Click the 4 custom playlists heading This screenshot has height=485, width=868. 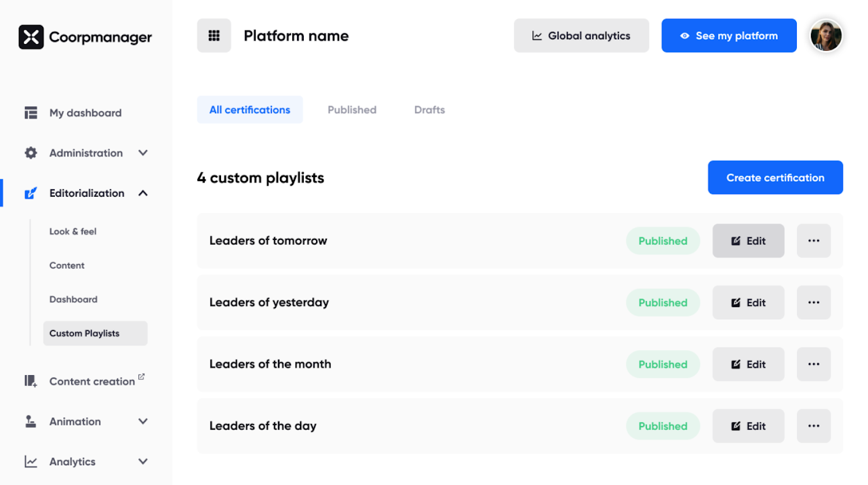coord(261,178)
